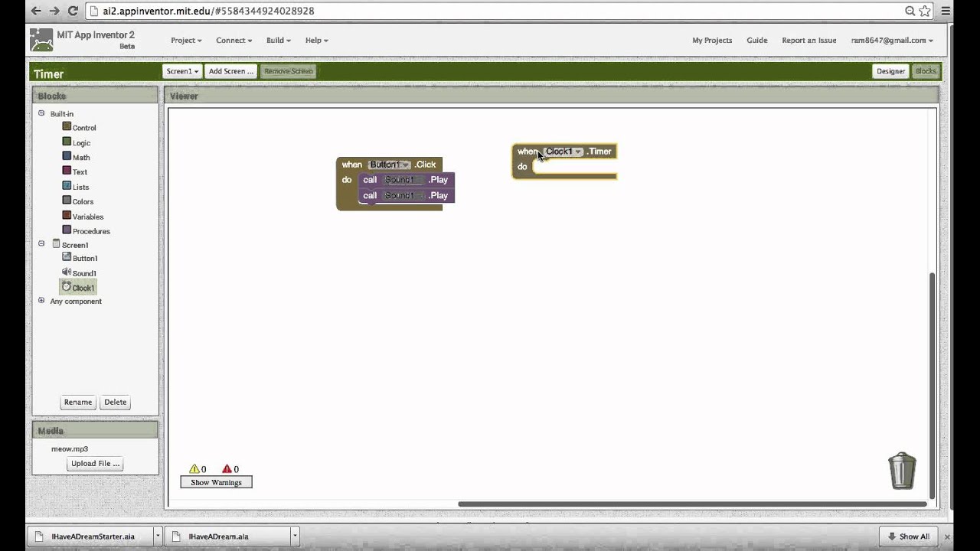Open the Colors blocks drawer
Viewport: 980px width, 551px height.
point(77,201)
